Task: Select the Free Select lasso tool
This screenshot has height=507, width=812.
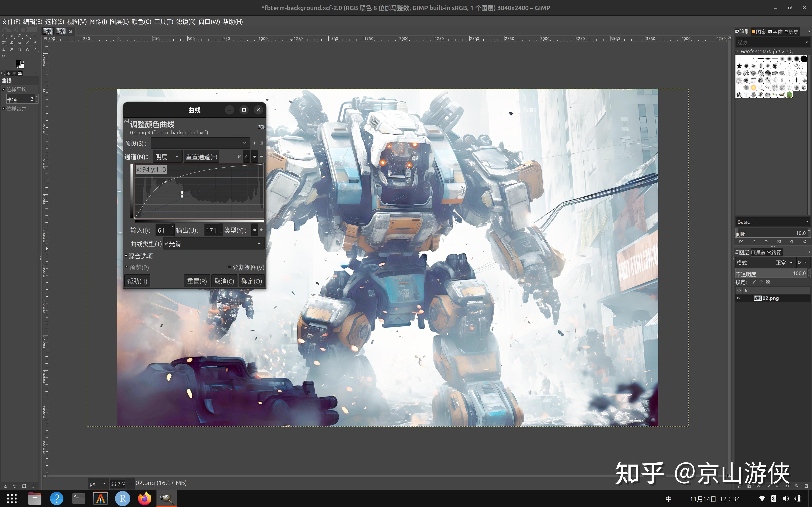Action: click(x=19, y=36)
